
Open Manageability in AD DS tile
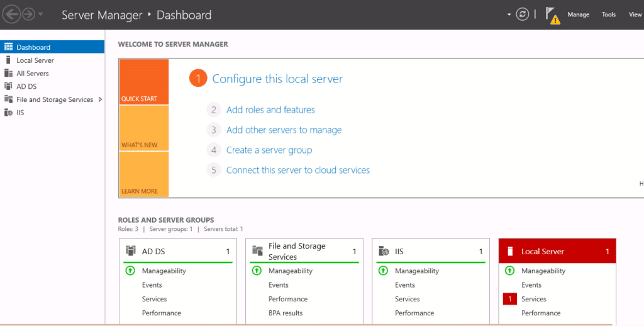click(164, 271)
